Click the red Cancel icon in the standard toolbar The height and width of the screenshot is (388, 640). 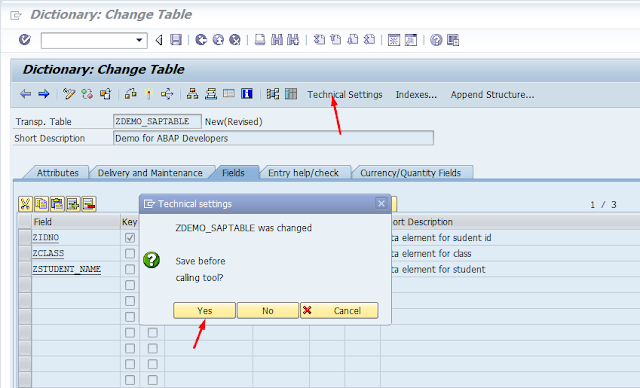coord(235,40)
